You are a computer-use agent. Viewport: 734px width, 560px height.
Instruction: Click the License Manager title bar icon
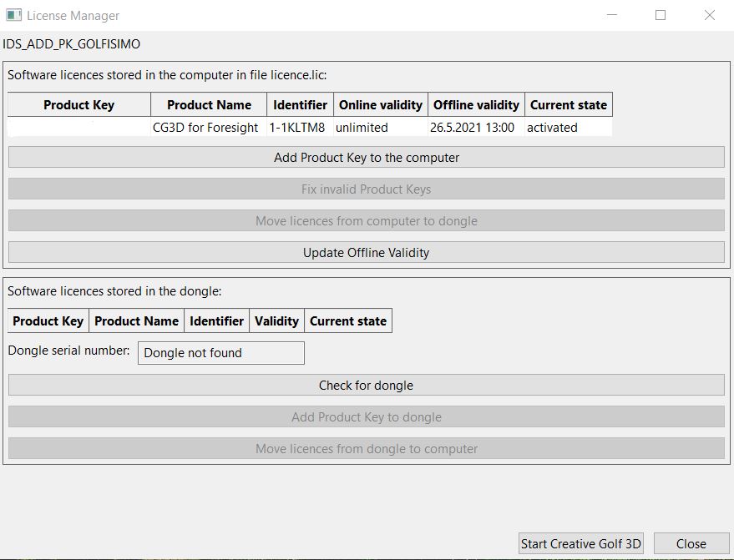point(13,15)
